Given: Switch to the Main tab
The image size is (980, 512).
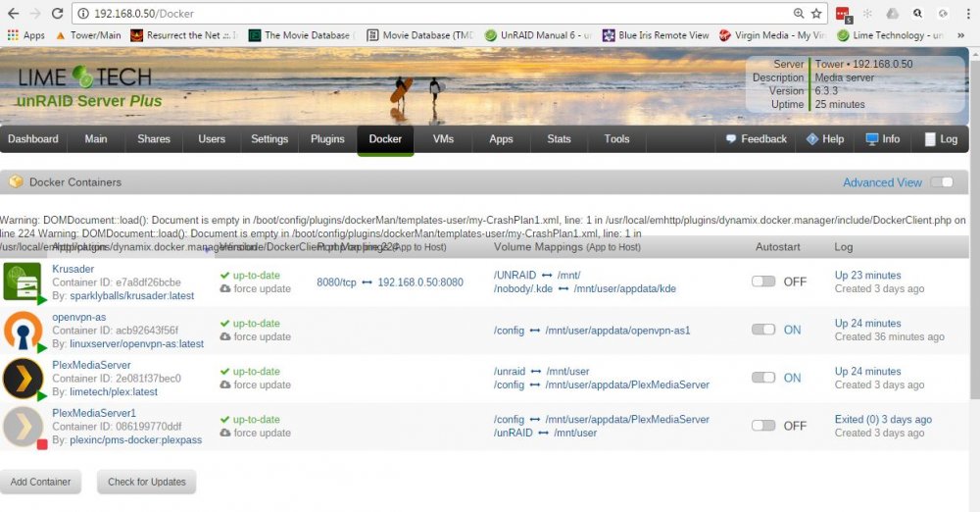Looking at the screenshot, I should click(96, 139).
